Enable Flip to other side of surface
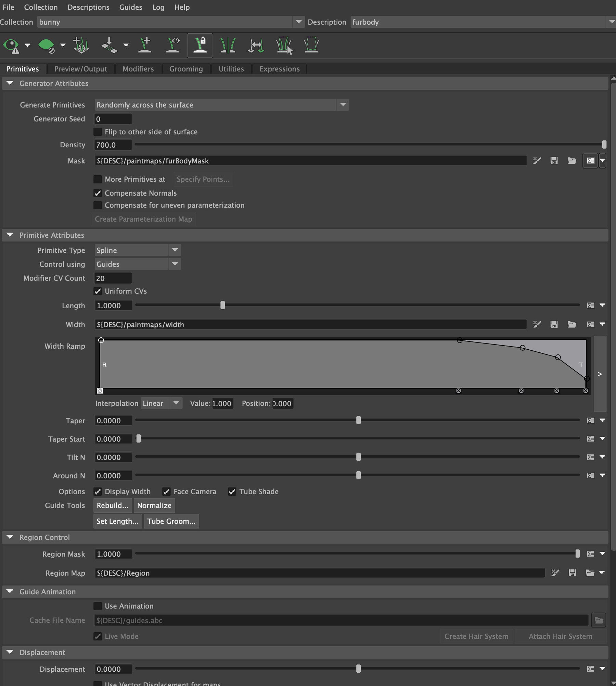The image size is (616, 686). (x=98, y=132)
